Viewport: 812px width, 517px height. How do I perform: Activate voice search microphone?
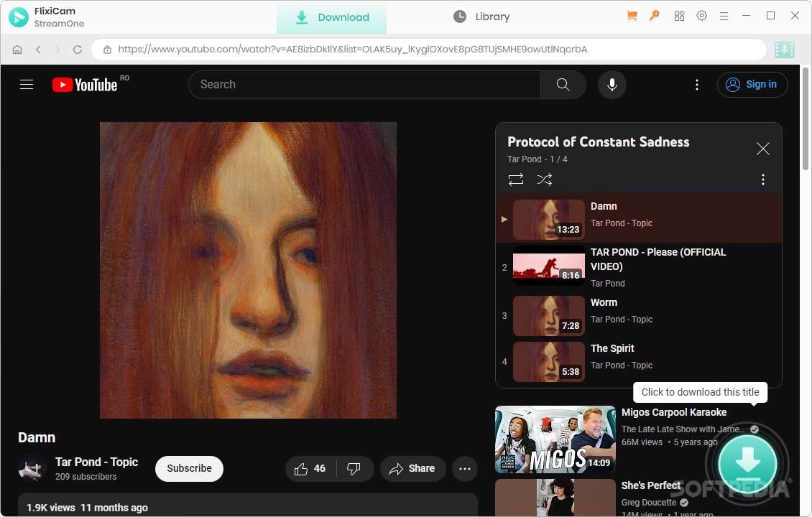(x=612, y=84)
